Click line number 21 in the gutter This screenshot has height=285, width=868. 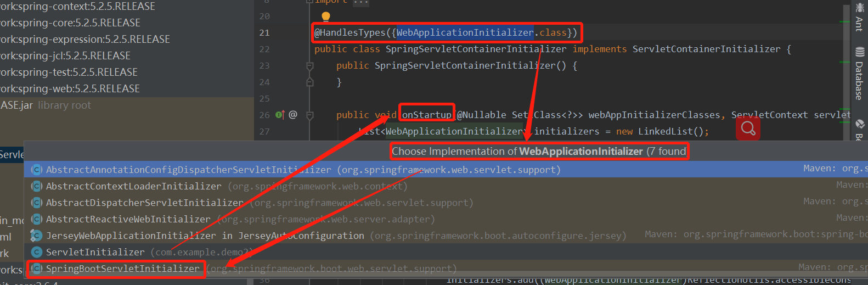click(264, 33)
